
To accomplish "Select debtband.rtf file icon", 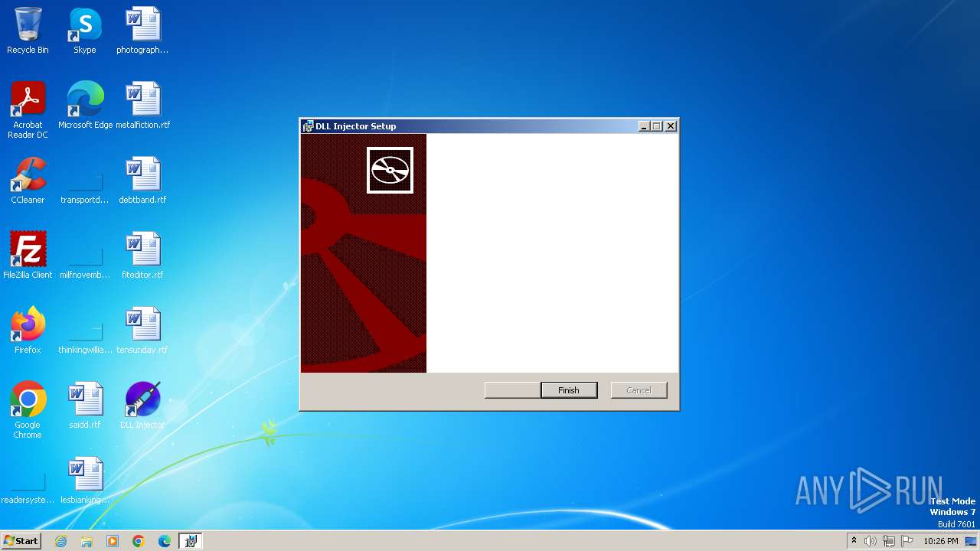I will [142, 181].
